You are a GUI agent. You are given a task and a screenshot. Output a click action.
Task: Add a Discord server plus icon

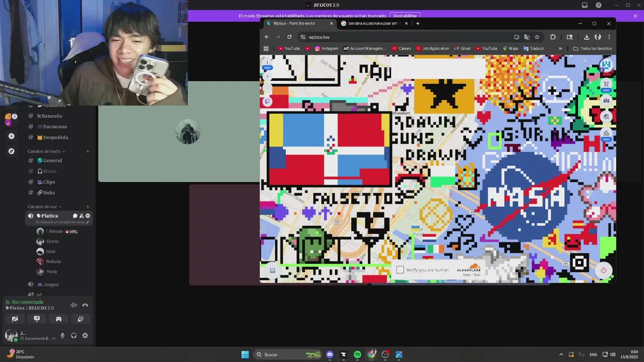(11, 136)
